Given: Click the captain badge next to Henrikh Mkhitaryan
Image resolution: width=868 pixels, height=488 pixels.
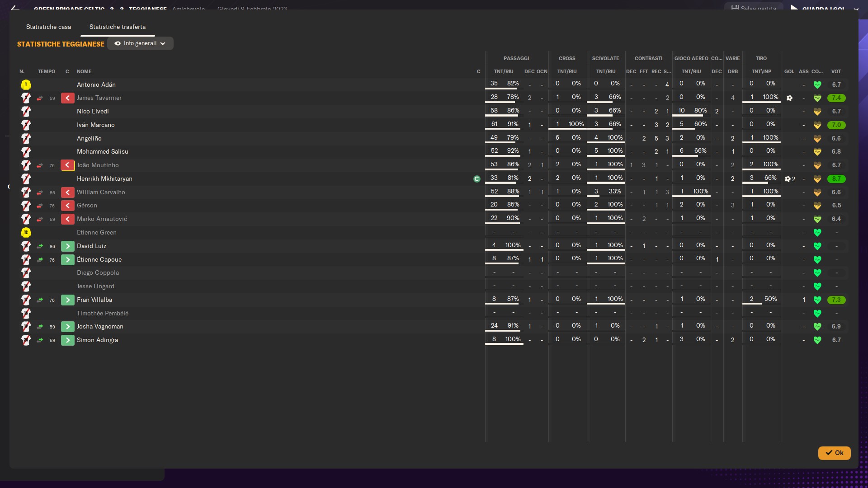Looking at the screenshot, I should 476,179.
